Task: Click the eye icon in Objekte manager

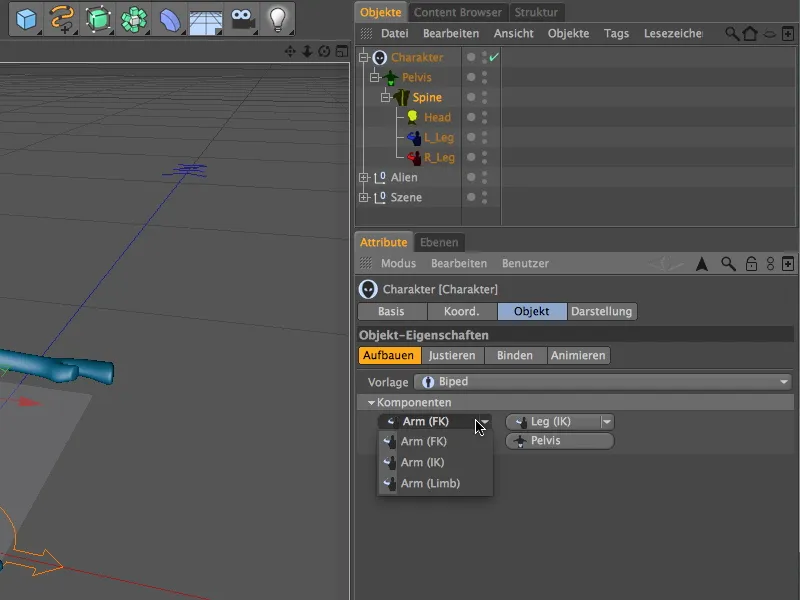Action: tap(769, 34)
